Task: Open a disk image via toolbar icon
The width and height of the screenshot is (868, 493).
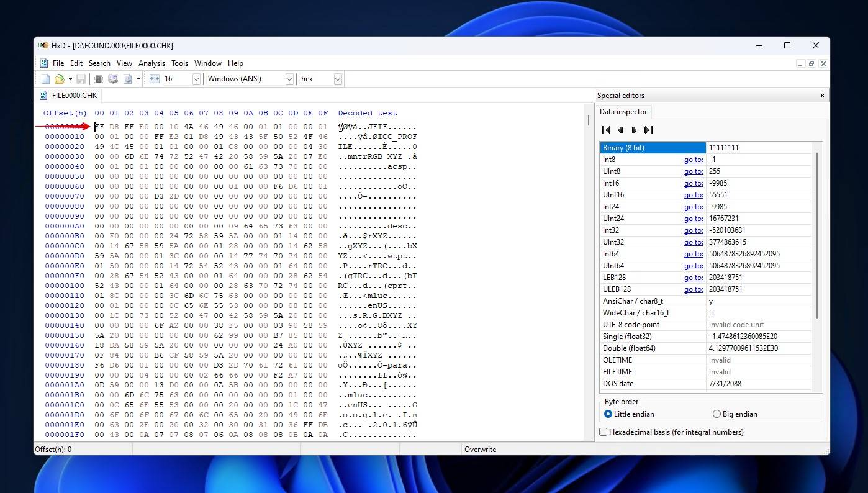Action: click(128, 79)
